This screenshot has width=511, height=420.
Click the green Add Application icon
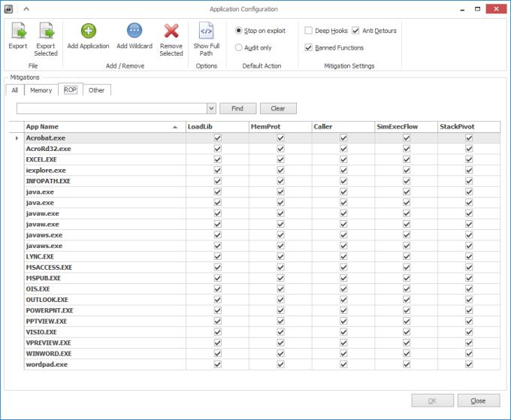(88, 32)
